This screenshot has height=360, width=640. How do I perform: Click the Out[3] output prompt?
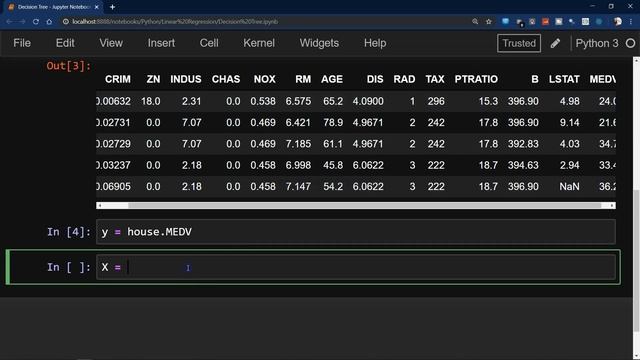69,66
